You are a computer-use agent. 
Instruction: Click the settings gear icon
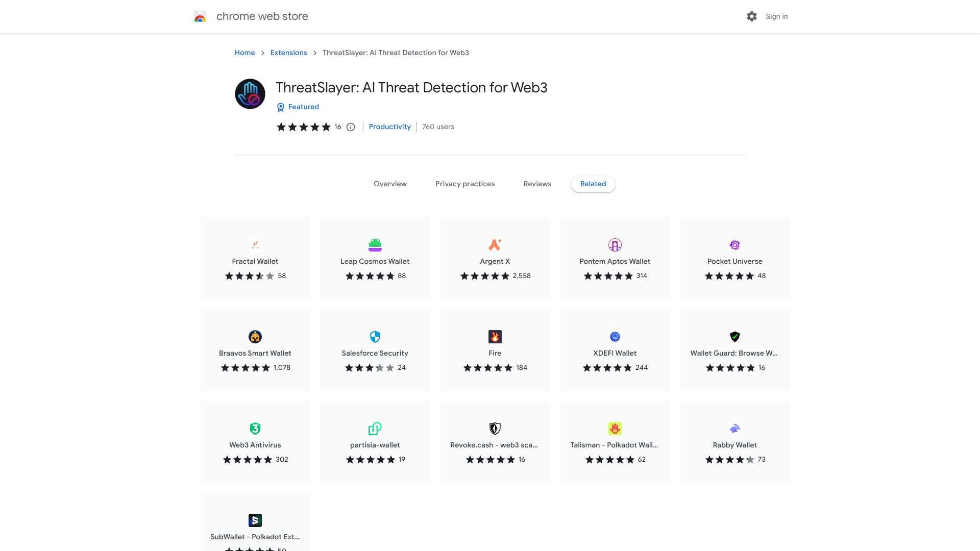751,16
